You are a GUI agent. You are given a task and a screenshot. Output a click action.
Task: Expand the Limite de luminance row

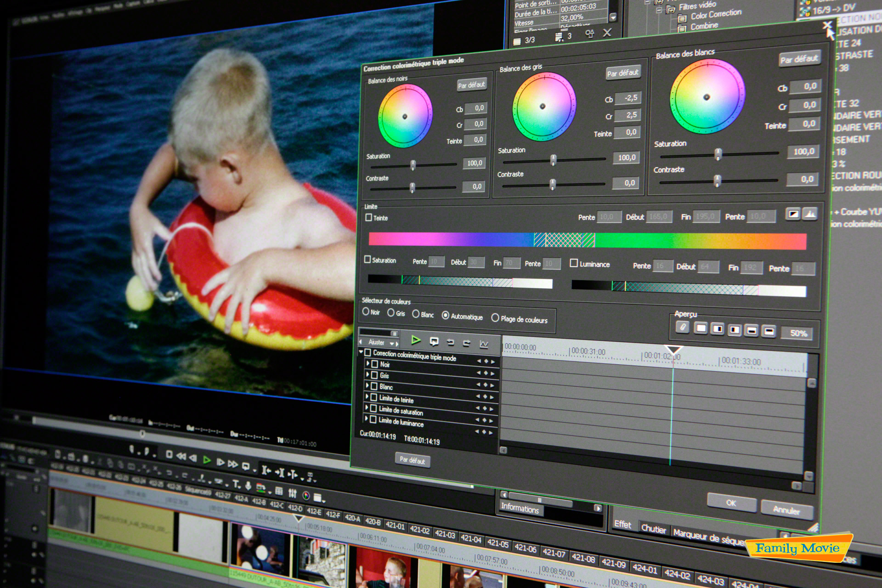tap(367, 418)
